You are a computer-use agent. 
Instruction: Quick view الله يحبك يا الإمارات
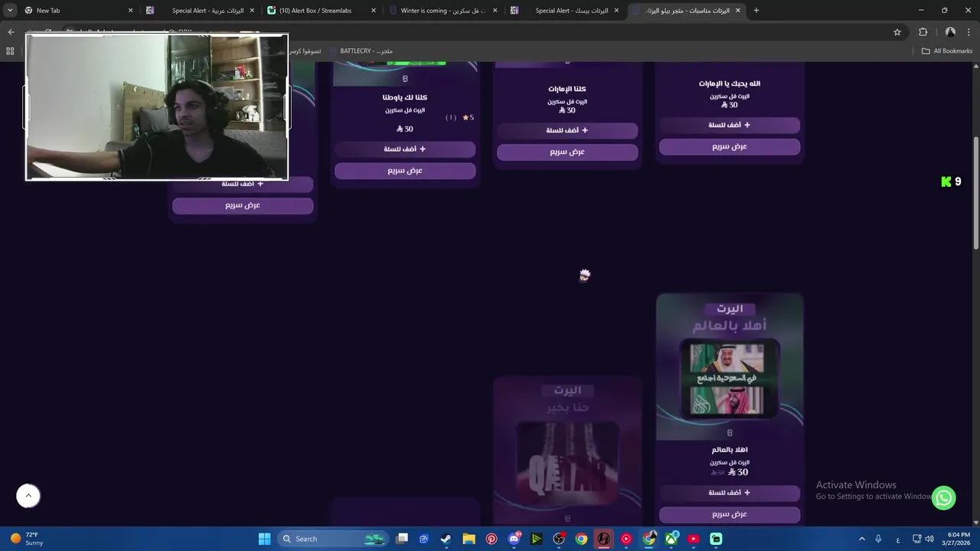point(730,146)
